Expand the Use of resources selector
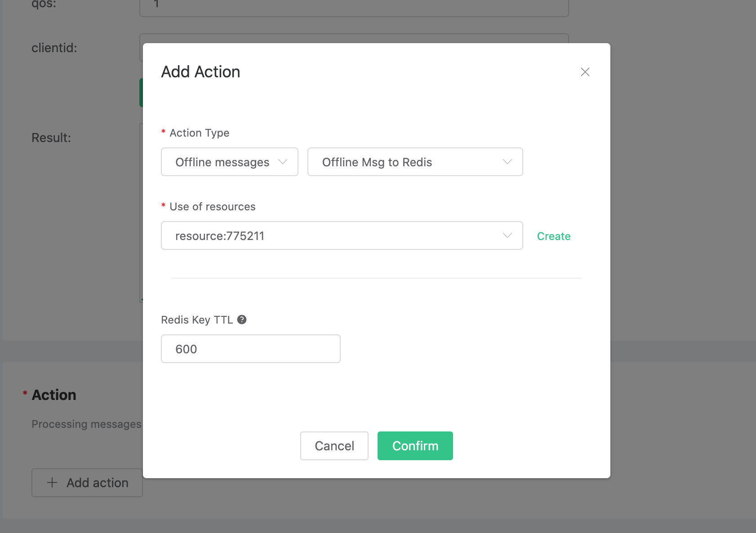This screenshot has height=533, width=756. [x=342, y=235]
